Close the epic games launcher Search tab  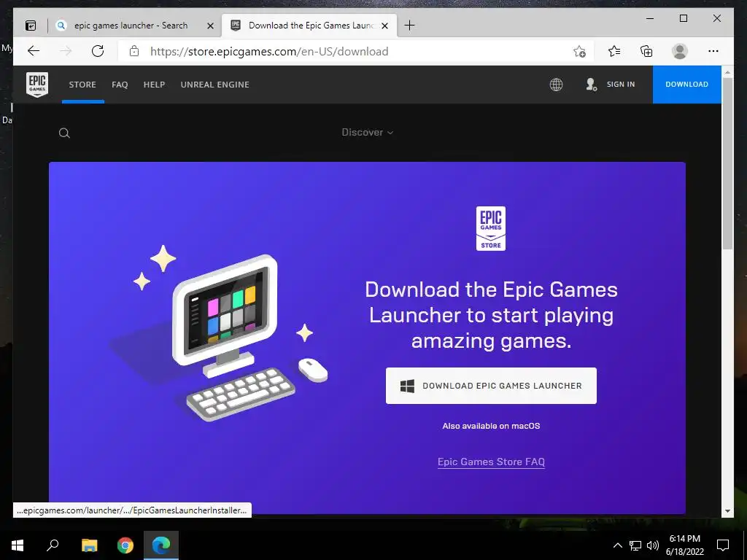click(x=210, y=26)
